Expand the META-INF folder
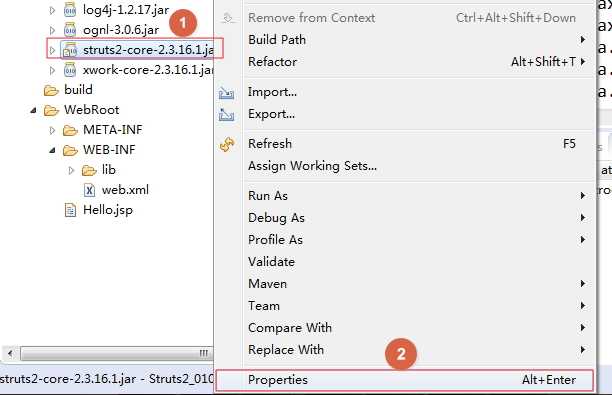Viewport: 612px width, 395px height. (x=52, y=130)
